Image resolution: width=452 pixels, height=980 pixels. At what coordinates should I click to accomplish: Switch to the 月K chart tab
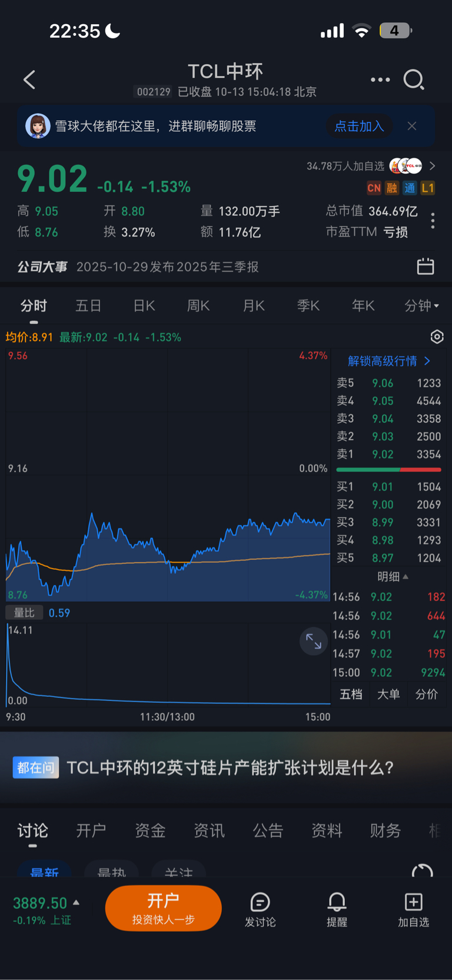pos(254,305)
